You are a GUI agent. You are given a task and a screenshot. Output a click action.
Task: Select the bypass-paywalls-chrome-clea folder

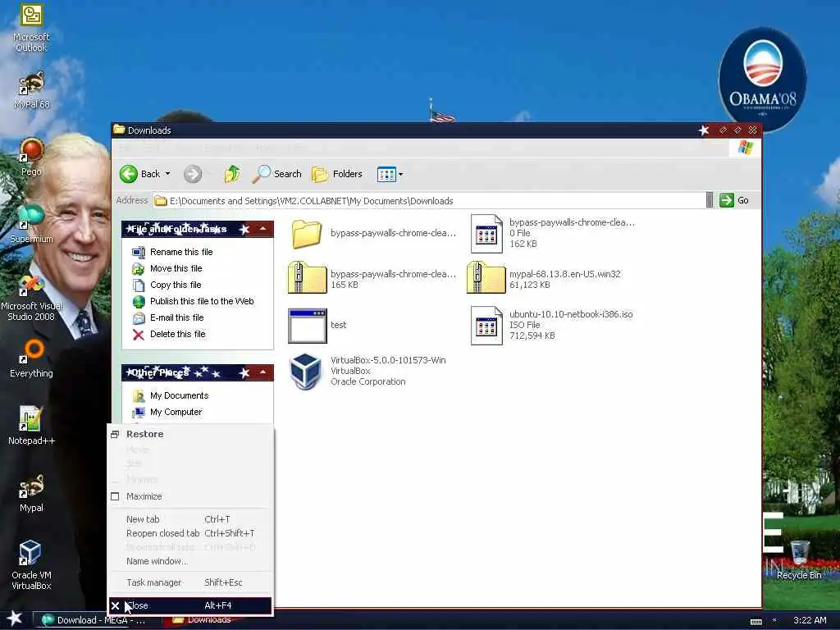point(373,234)
